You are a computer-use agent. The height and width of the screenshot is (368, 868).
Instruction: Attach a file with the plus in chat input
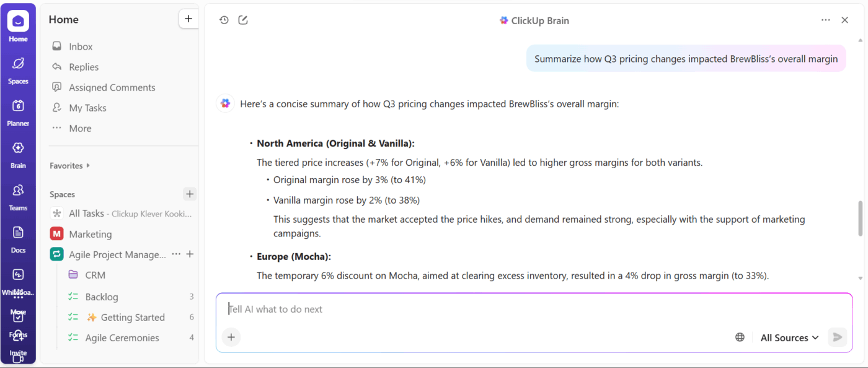click(231, 337)
